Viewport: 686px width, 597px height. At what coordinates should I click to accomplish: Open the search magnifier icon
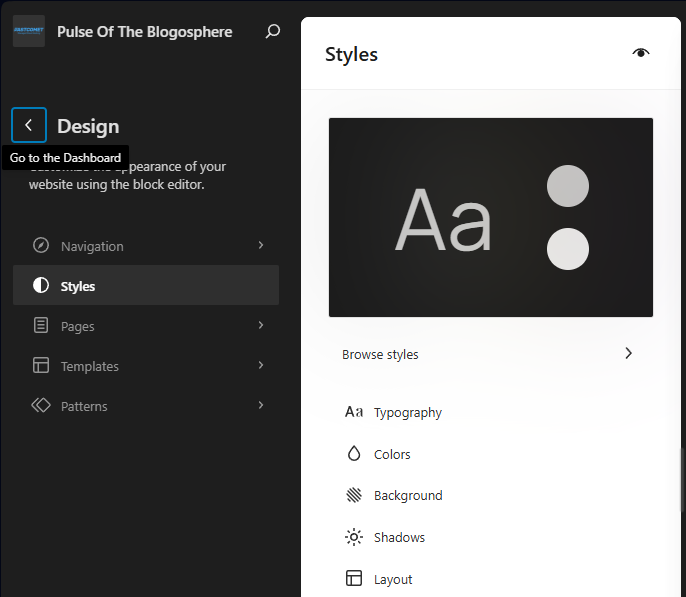tap(272, 31)
